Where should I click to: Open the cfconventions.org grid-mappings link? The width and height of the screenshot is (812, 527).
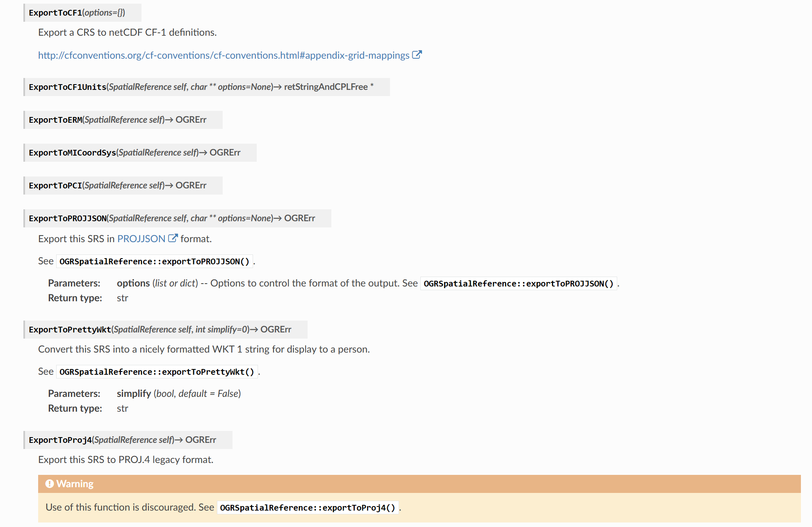(224, 55)
